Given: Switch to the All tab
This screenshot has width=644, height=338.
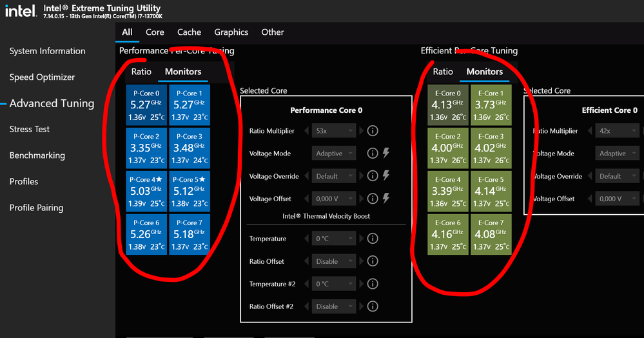Looking at the screenshot, I should tap(128, 32).
